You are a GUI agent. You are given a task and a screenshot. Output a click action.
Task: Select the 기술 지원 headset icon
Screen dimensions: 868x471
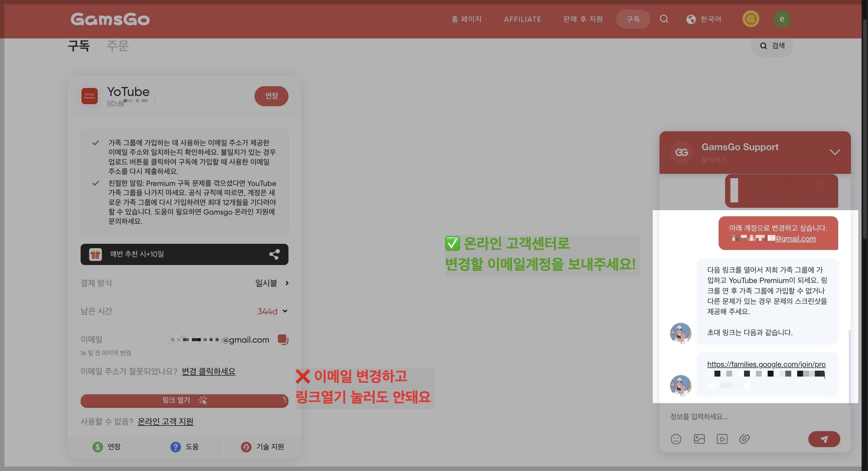[x=246, y=447]
